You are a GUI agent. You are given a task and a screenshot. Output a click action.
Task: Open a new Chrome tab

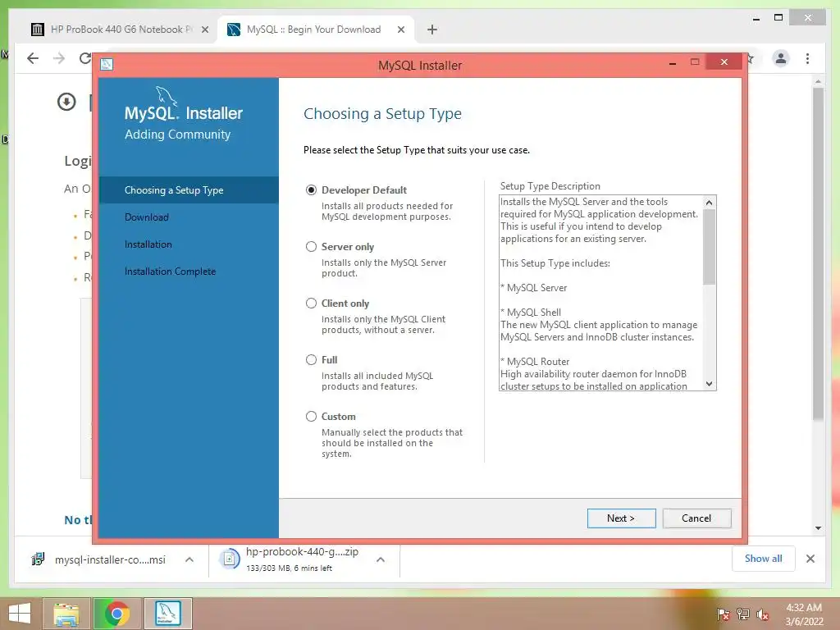432,30
